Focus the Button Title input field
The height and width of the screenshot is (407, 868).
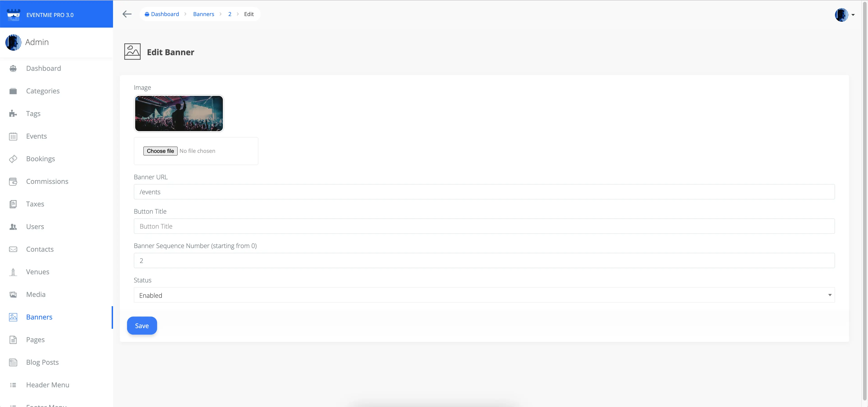(x=484, y=226)
